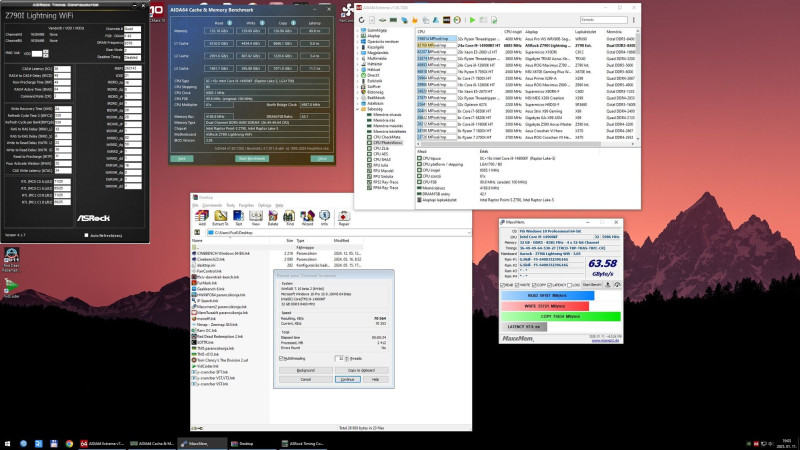Screen dimensions: 800x450
Task: Click the OSD panel icon in AIDA64 toolbar
Action: click(446, 20)
